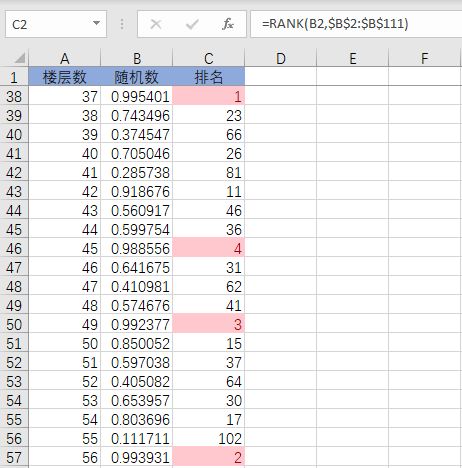
Task: Select rank cell showing 31
Action: pos(209,267)
